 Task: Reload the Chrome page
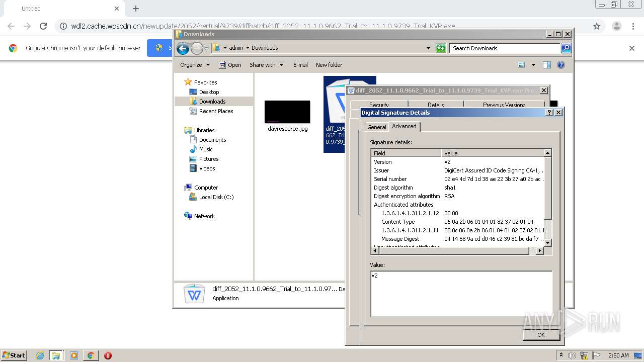[43, 26]
